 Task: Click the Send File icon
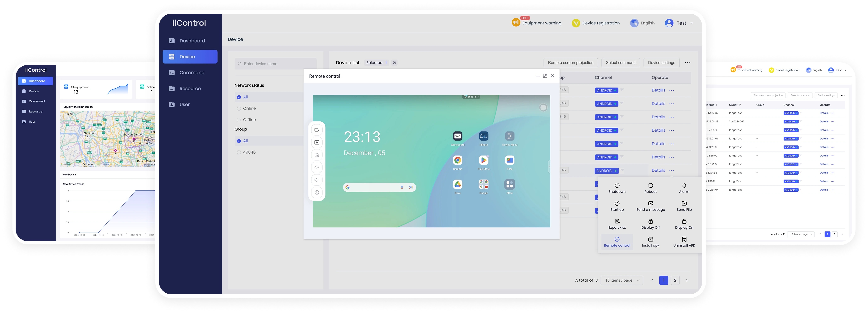tap(684, 203)
